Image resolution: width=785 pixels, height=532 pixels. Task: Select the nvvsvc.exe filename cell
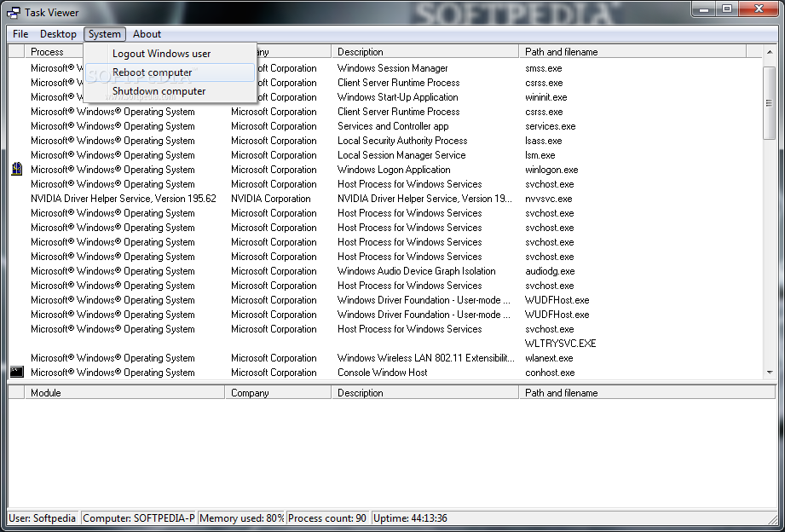click(x=548, y=199)
